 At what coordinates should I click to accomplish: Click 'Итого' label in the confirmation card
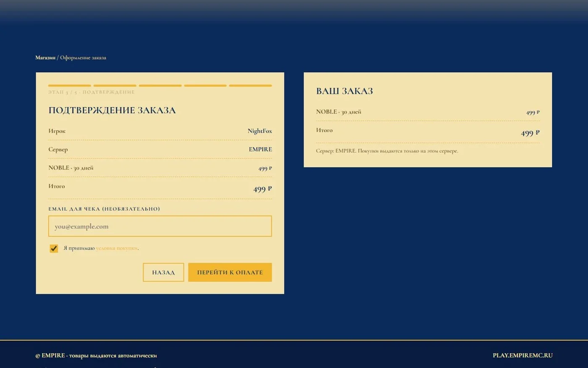(57, 186)
